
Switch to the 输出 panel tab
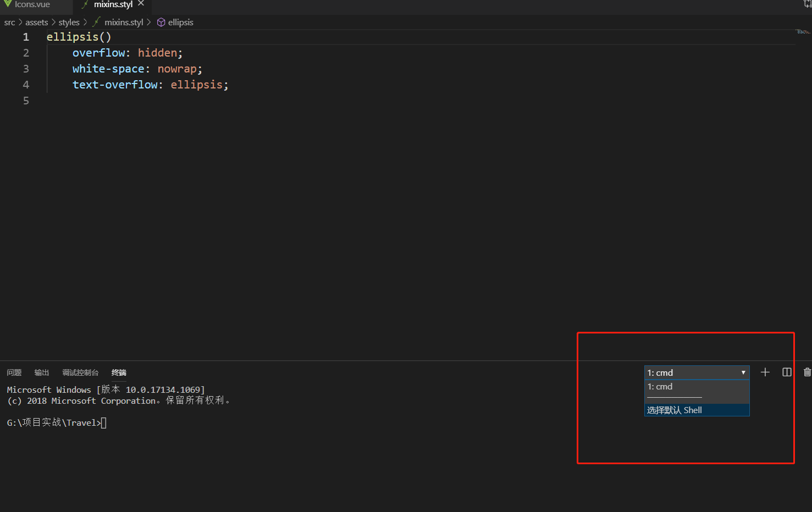click(41, 372)
